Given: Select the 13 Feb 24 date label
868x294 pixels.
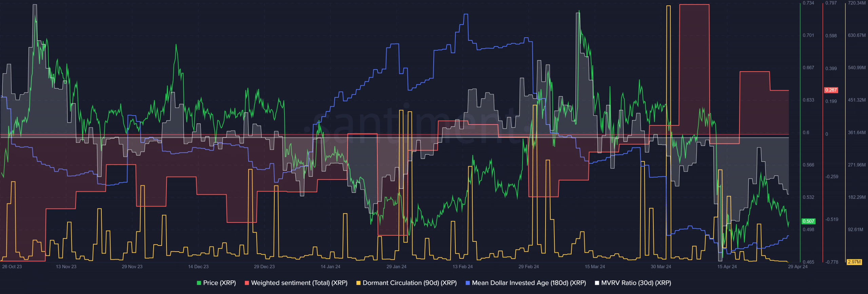Looking at the screenshot, I should [x=462, y=267].
